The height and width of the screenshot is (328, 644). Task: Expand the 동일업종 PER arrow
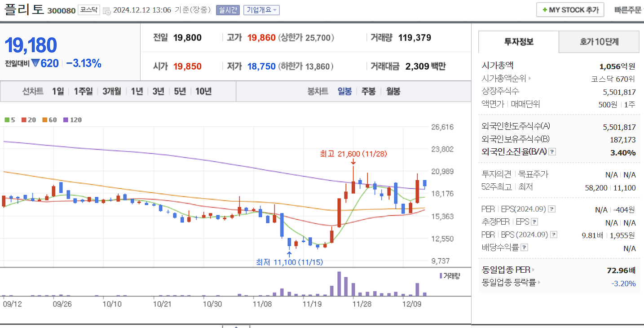click(x=534, y=270)
